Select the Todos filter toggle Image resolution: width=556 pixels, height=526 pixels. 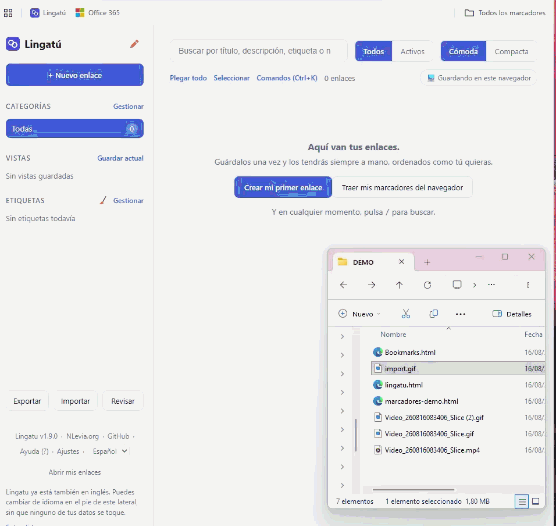point(373,51)
